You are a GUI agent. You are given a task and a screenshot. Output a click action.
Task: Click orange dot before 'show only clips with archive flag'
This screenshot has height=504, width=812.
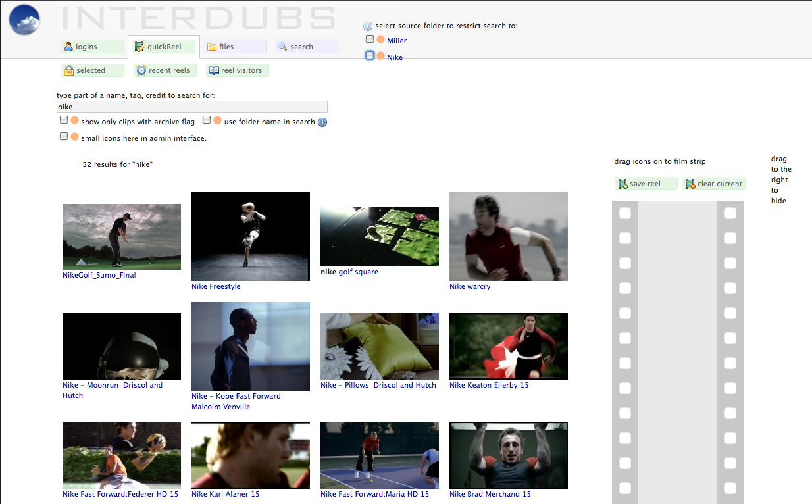tap(74, 120)
